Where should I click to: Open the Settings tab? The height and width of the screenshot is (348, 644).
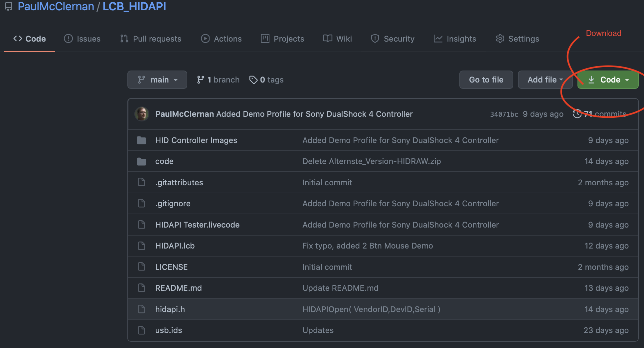pos(517,39)
